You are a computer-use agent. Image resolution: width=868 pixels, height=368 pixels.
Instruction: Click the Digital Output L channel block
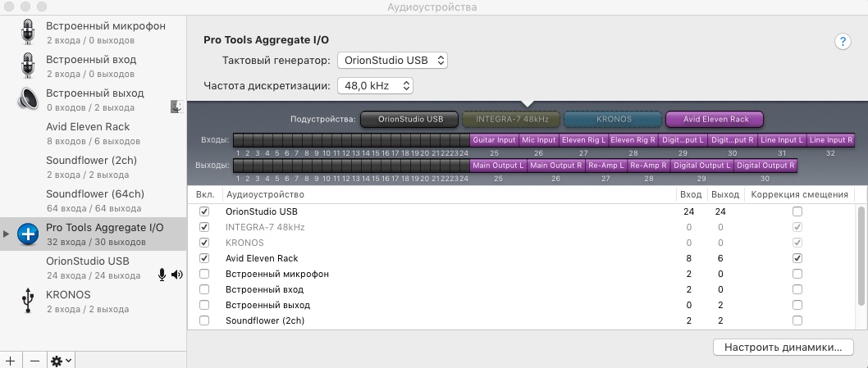pos(701,165)
